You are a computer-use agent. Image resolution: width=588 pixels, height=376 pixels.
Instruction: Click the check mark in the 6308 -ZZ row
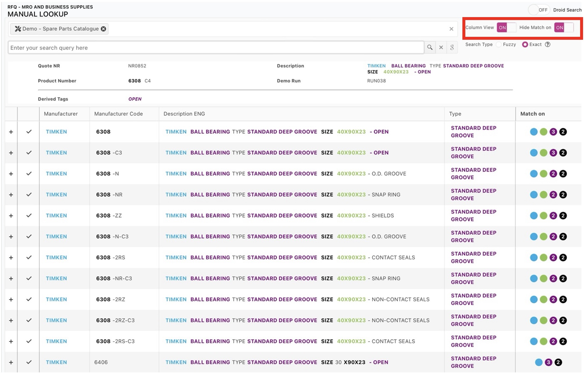(x=29, y=216)
